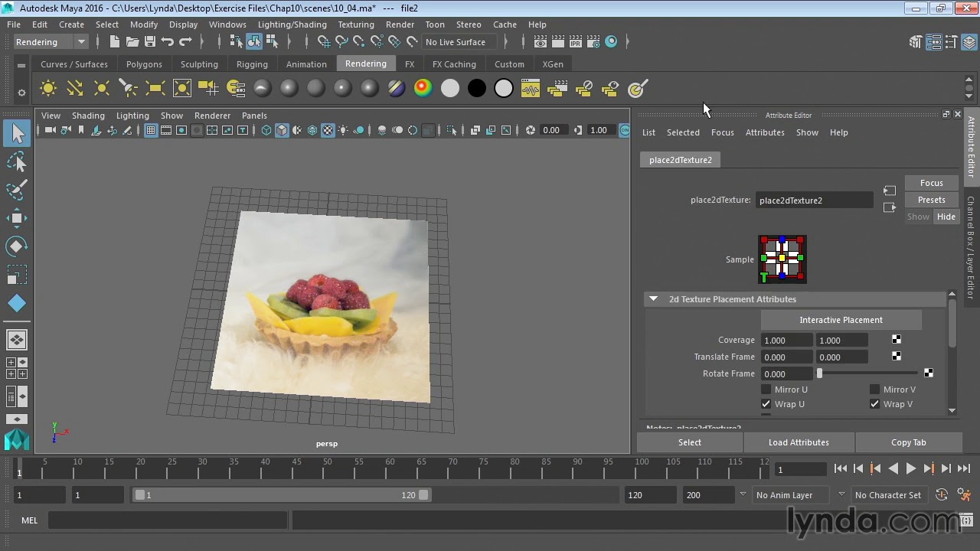Select the Move tool in toolbox

point(17,218)
